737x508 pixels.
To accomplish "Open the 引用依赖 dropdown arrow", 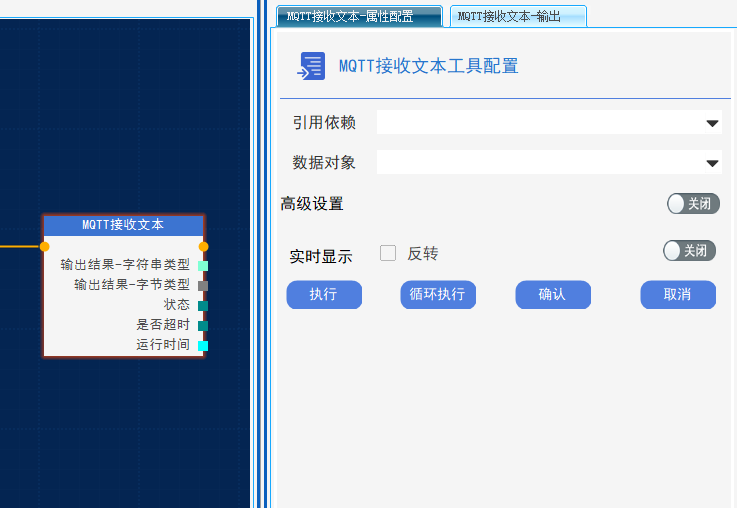I will 713,123.
